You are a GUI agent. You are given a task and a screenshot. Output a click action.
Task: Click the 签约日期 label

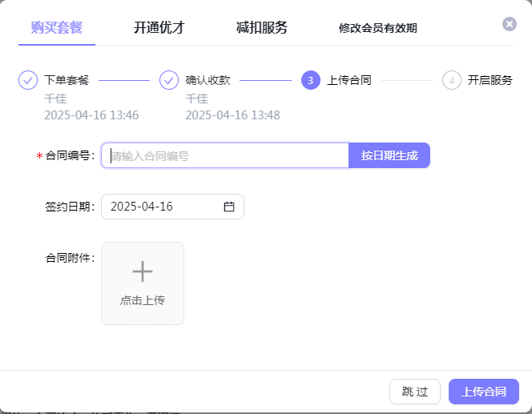(x=70, y=207)
